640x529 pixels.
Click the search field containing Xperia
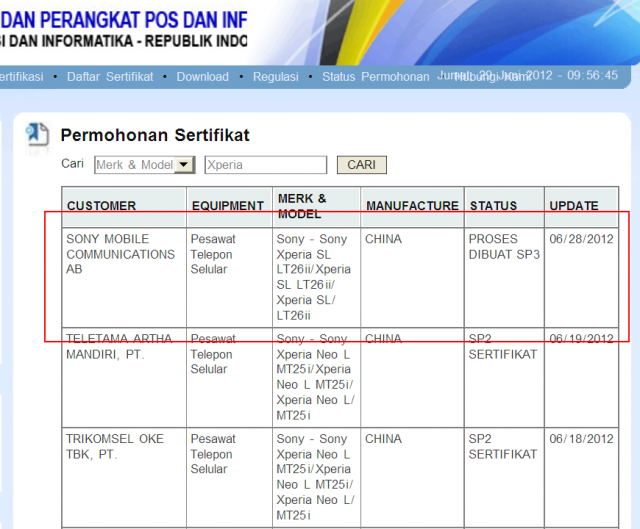265,165
